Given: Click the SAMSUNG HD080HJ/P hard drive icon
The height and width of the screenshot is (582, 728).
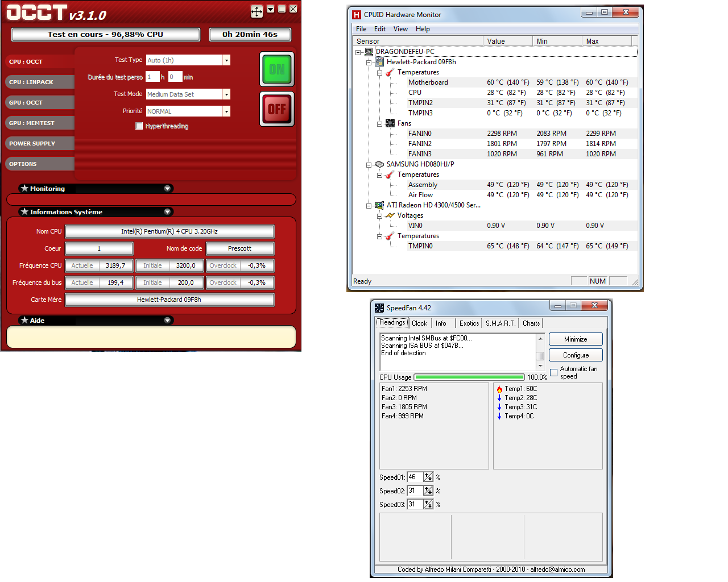Looking at the screenshot, I should click(x=379, y=164).
